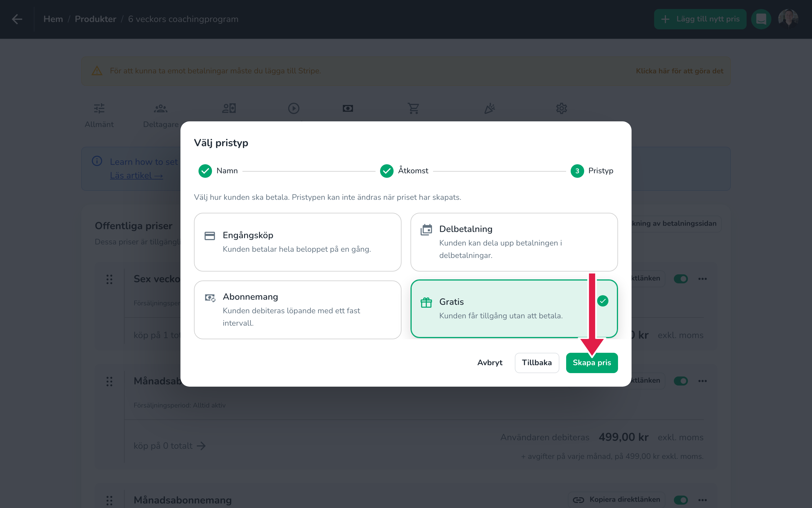The image size is (812, 508).
Task: Click the Offentliga priser heading
Action: pos(134,226)
